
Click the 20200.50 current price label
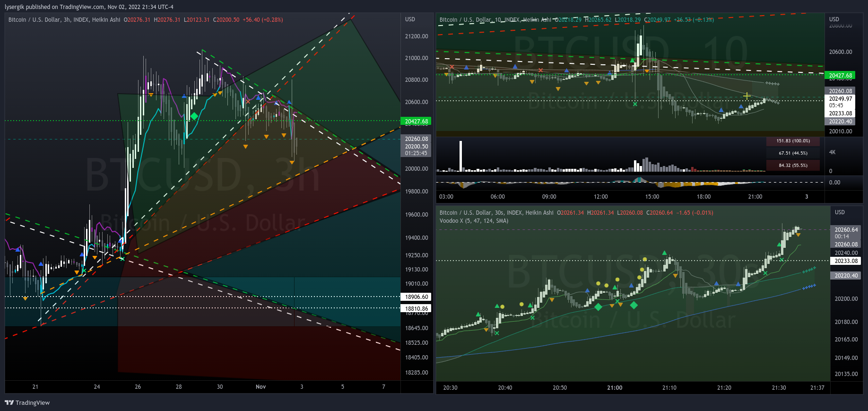416,146
